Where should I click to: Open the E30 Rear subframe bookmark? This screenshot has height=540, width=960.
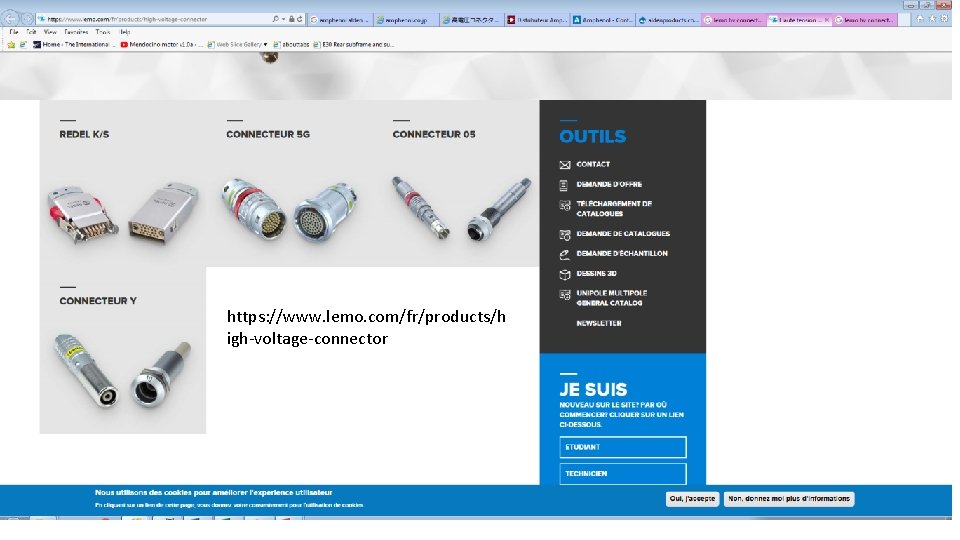point(353,45)
